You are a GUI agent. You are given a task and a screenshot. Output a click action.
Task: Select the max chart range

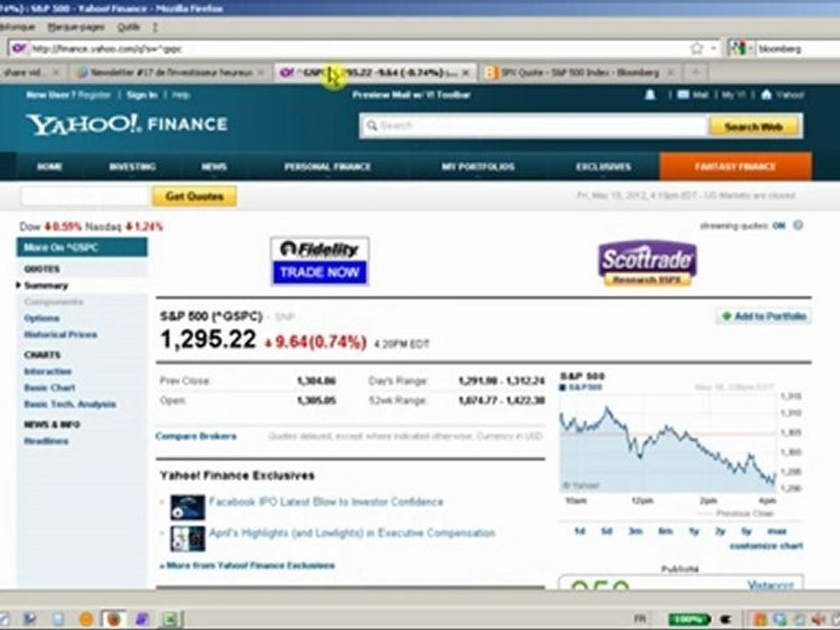(x=777, y=531)
